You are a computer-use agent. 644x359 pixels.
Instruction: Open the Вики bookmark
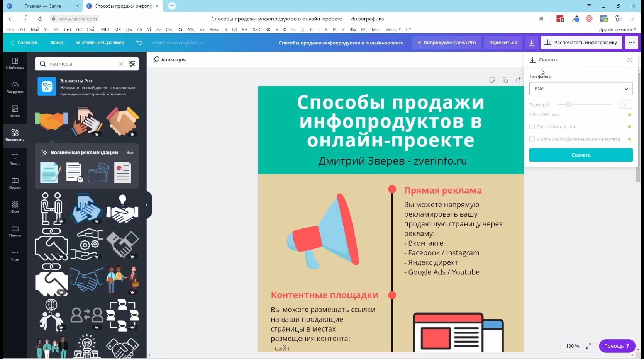(215, 29)
